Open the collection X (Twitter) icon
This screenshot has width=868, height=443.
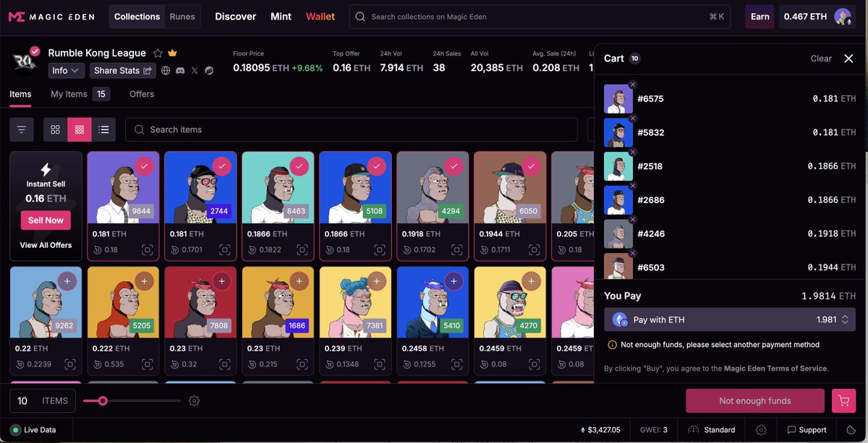coord(195,71)
